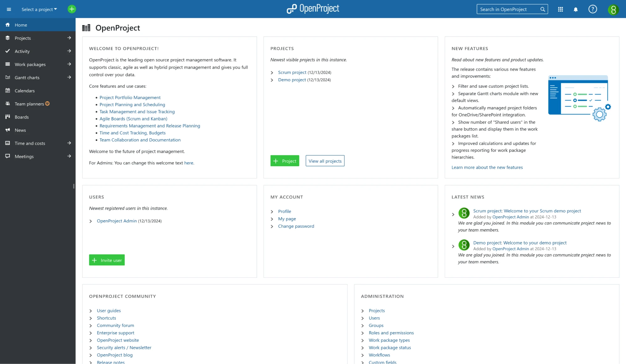Toggle the hamburger main menu

(9, 9)
